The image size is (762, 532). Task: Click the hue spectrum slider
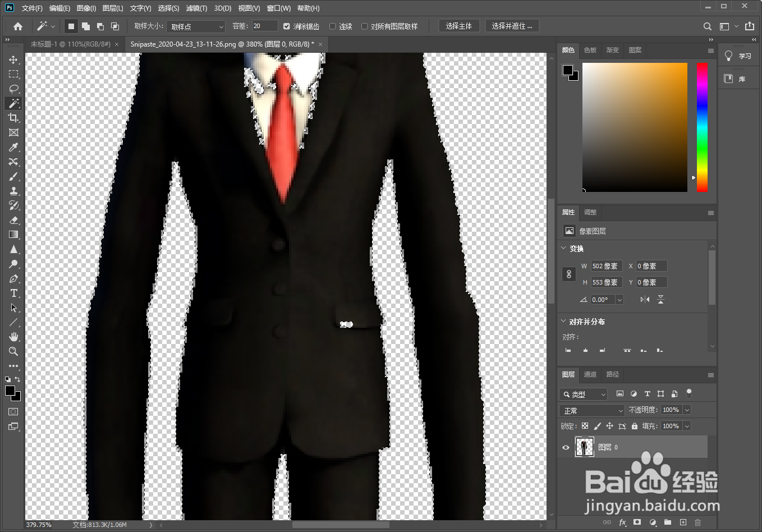click(x=702, y=127)
